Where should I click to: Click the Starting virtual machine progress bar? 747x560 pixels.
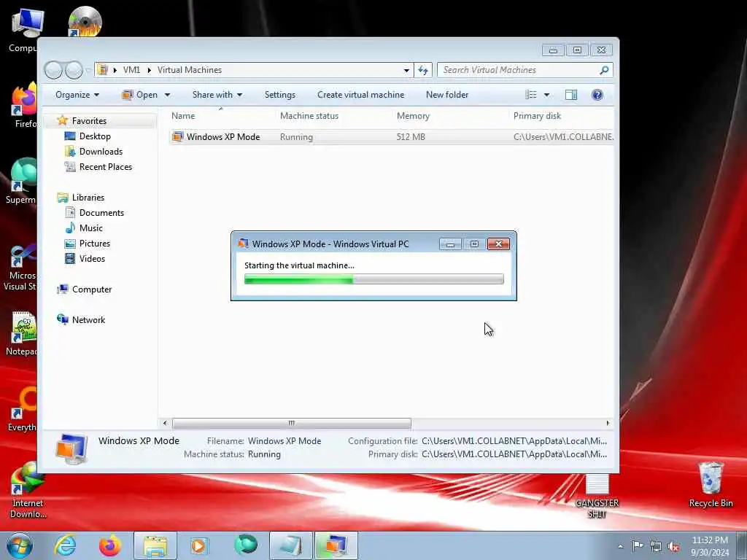point(374,279)
